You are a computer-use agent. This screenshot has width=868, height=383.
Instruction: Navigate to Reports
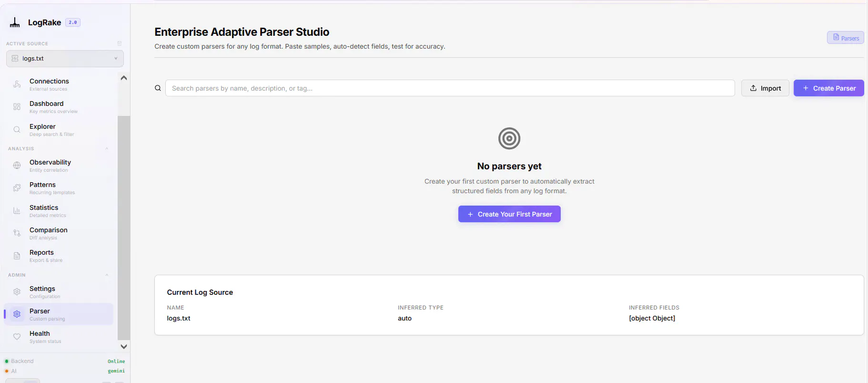59,256
